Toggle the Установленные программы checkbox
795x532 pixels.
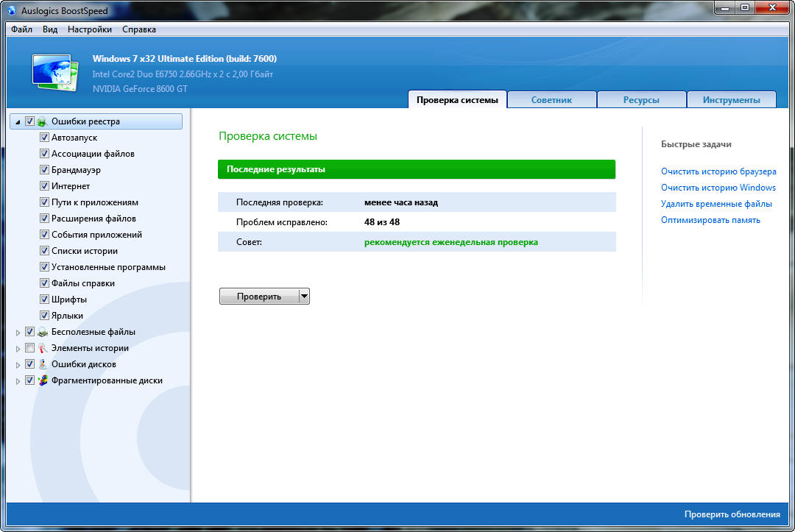click(44, 267)
